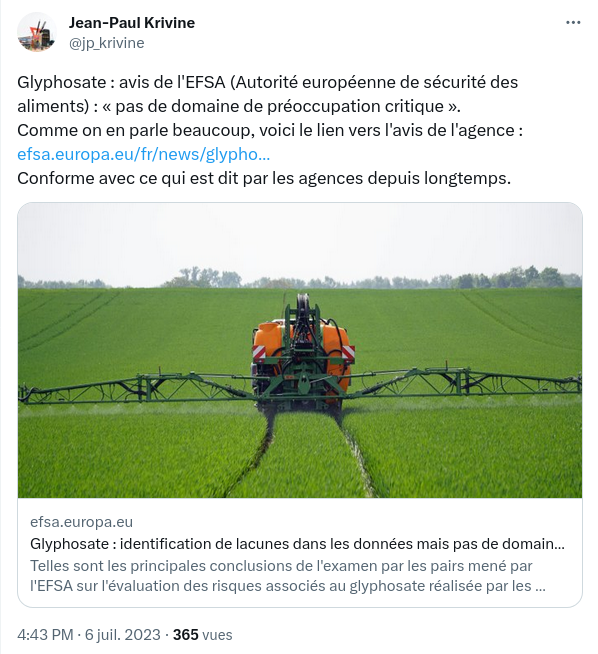Image resolution: width=598 pixels, height=654 pixels.
Task: Open the 4:43 PM timestamp
Action: click(x=45, y=635)
